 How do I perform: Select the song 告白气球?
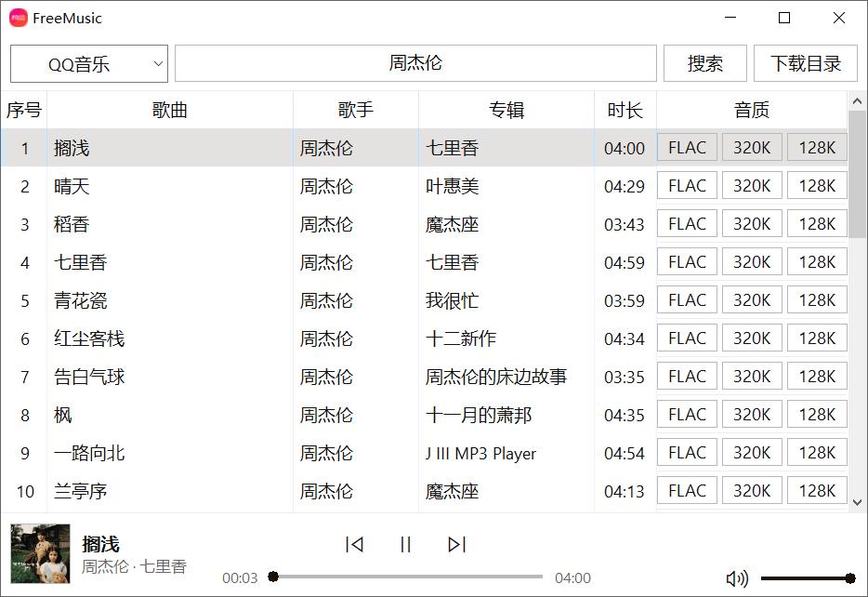coord(89,378)
